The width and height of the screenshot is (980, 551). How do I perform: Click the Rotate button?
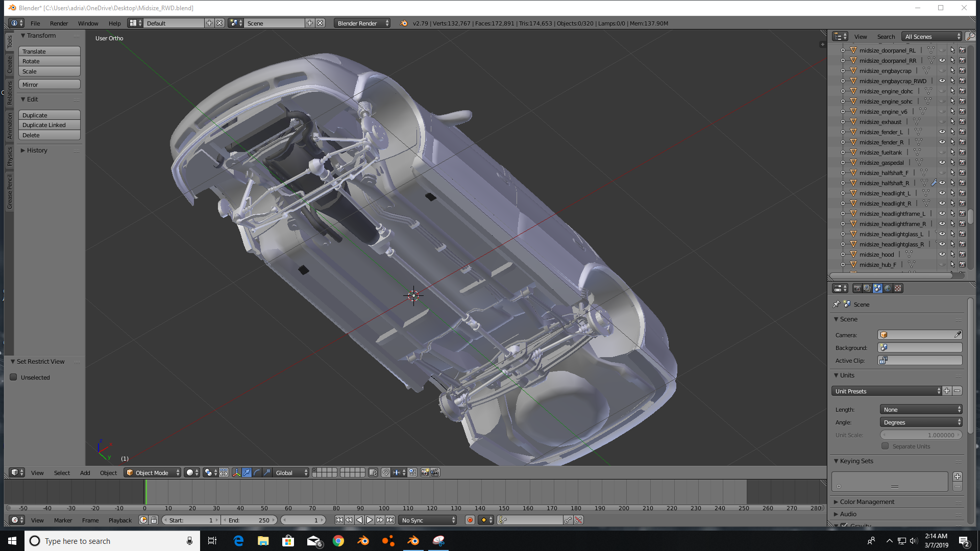click(50, 61)
